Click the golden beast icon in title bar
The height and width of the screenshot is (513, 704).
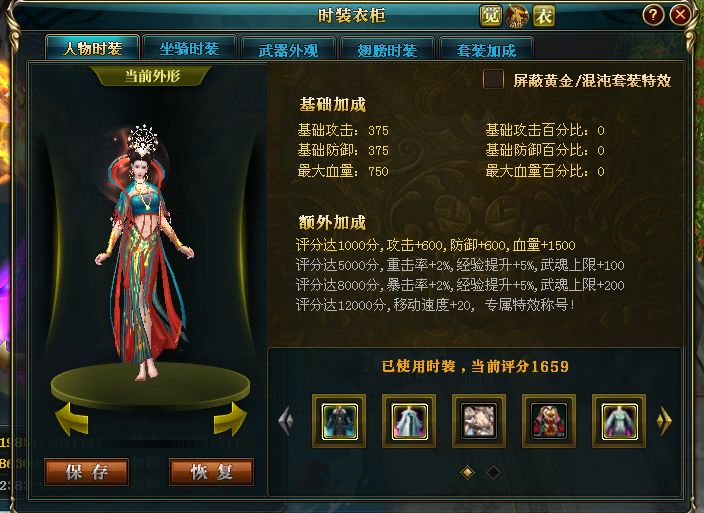[x=517, y=16]
